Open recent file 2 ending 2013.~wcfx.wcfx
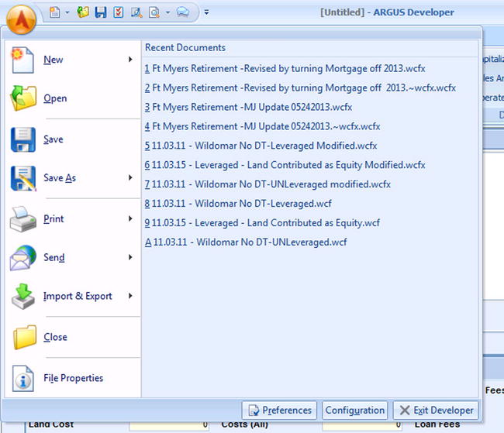The image size is (504, 433). coord(300,88)
